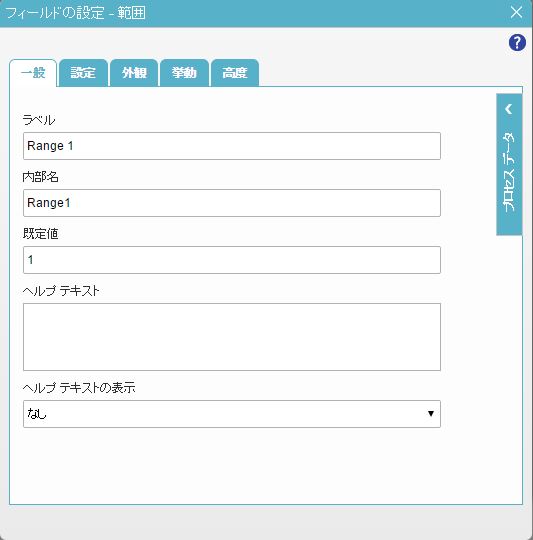Click the vertical プロセス データ side label
The width and height of the screenshot is (533, 540).
point(509,171)
